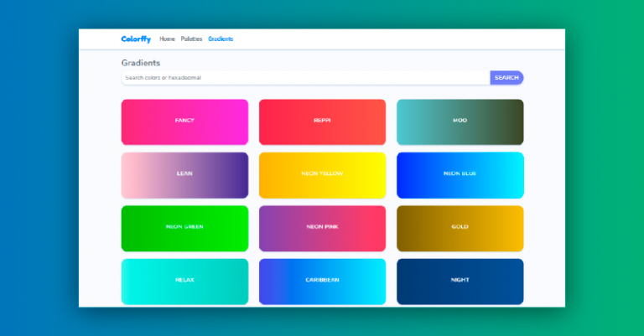
Task: Click the Neon Blue gradient card
Action: pyautogui.click(x=460, y=173)
